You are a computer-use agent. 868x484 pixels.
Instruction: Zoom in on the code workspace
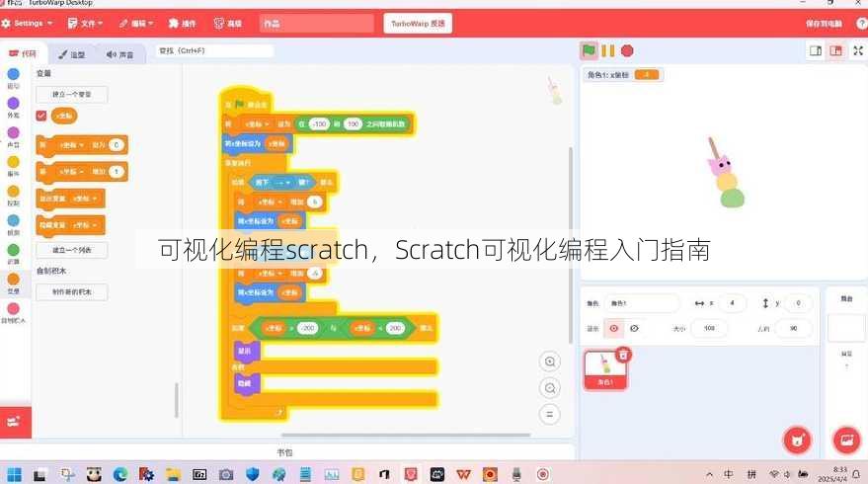click(x=550, y=362)
